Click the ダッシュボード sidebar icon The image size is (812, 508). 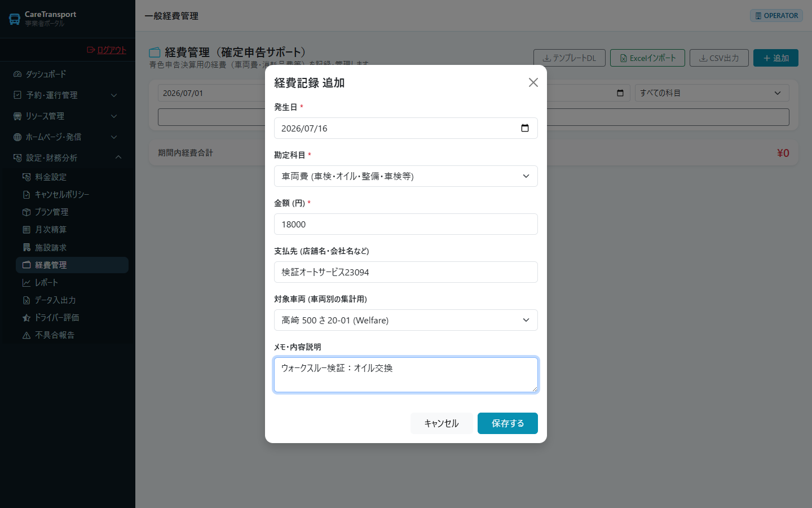click(17, 75)
